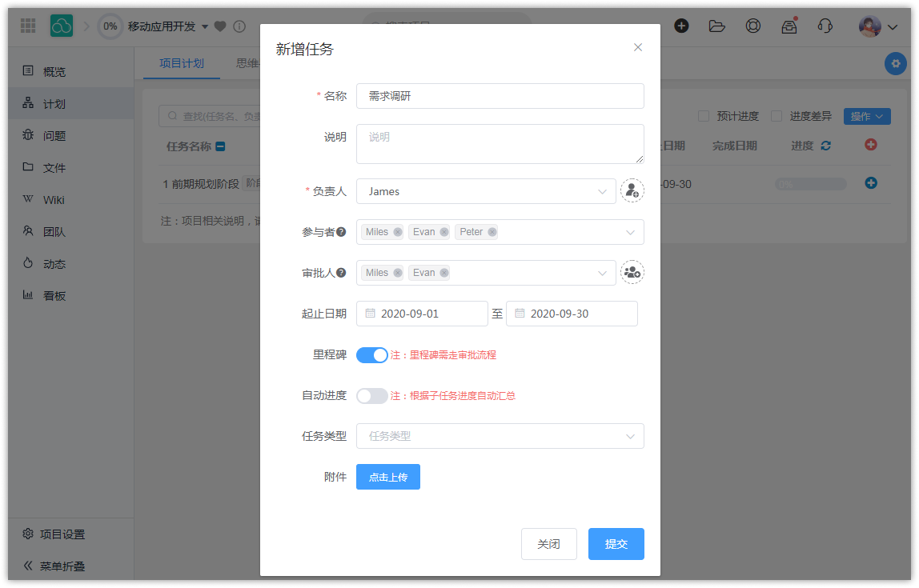Refresh progress with the sync icon
This screenshot has width=919, height=588.
click(x=826, y=146)
